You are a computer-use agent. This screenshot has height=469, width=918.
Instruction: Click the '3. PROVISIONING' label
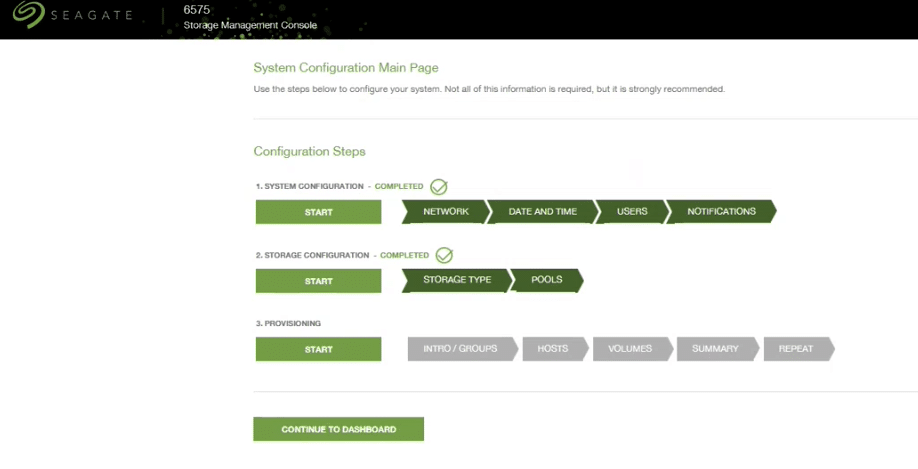[x=288, y=323]
